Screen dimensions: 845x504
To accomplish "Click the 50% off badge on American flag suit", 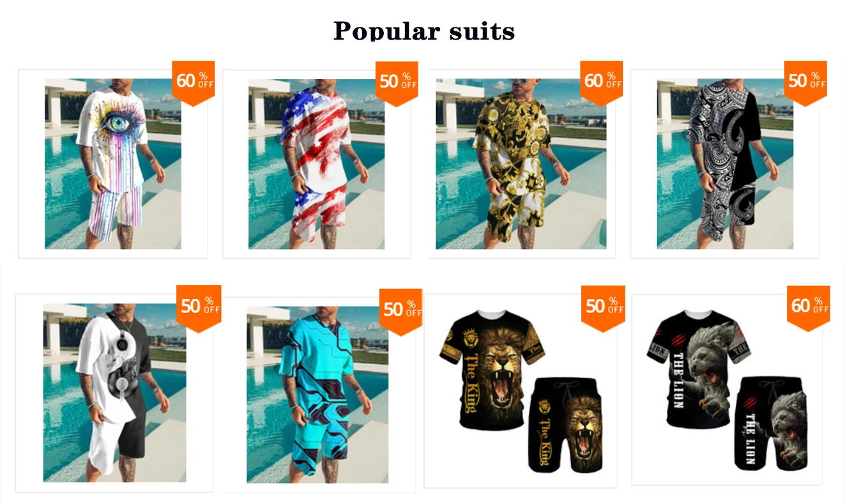I will coord(397,83).
